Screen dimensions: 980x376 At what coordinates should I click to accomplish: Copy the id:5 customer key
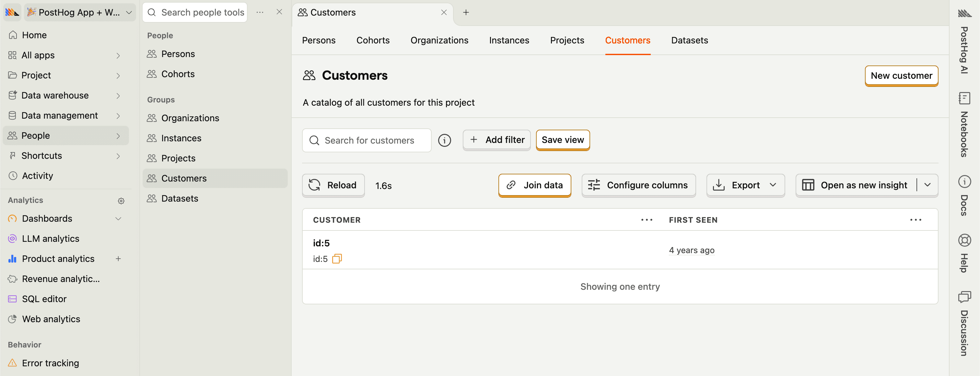pyautogui.click(x=337, y=259)
